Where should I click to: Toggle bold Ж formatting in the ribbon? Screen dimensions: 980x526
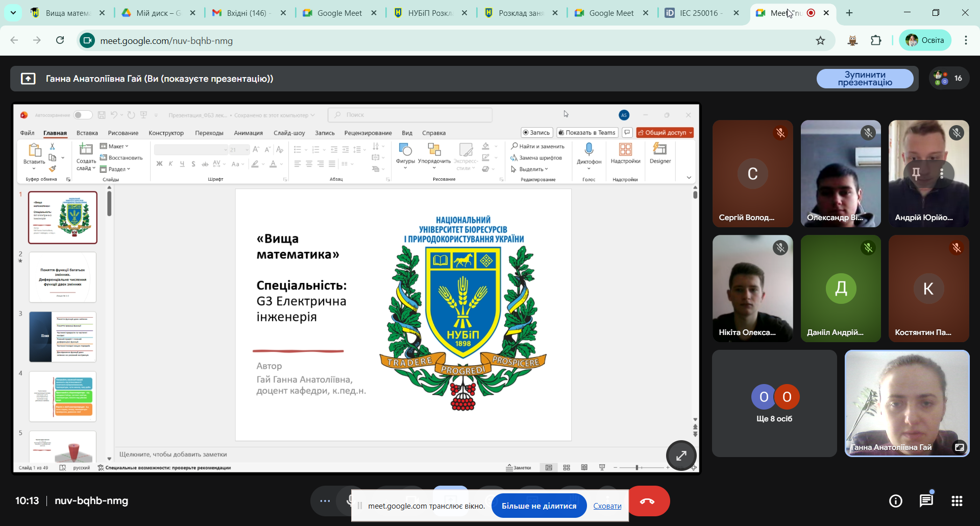click(x=159, y=164)
